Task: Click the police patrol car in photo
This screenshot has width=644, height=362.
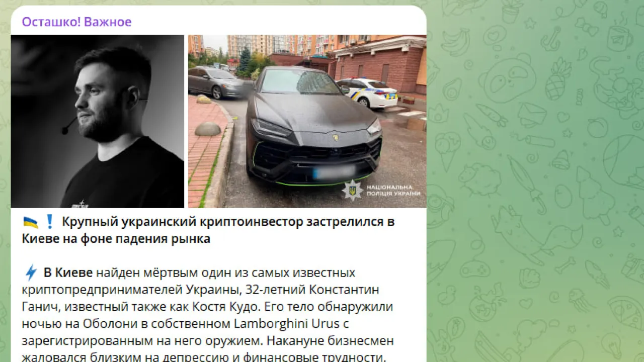Action: tap(366, 93)
